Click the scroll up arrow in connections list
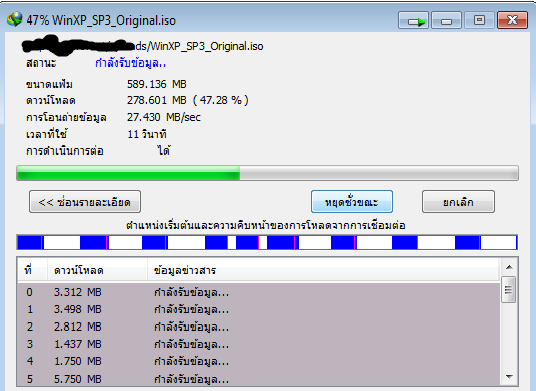The width and height of the screenshot is (536, 391). 509,267
